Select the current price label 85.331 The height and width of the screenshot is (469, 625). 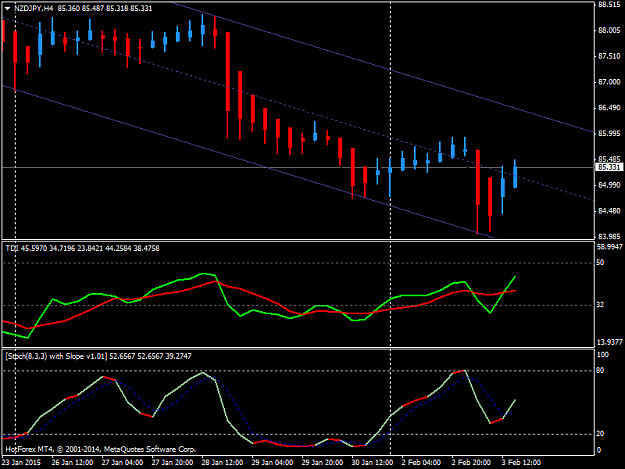(x=609, y=167)
